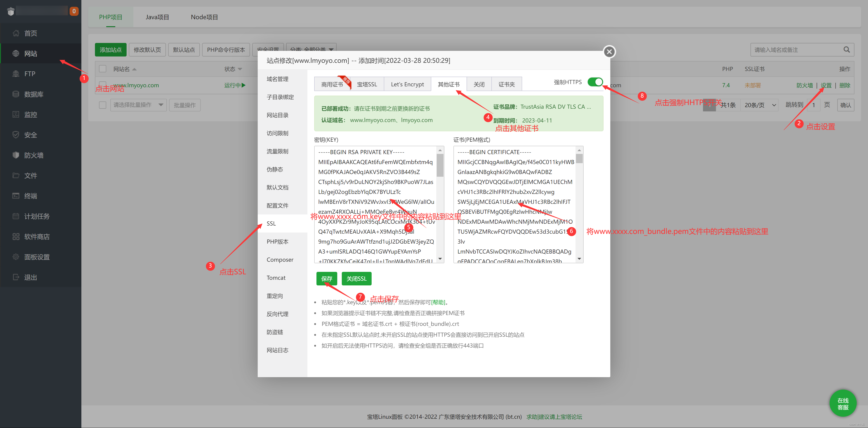Click the folder icon beside 文件
The image size is (868, 428).
coord(16,175)
